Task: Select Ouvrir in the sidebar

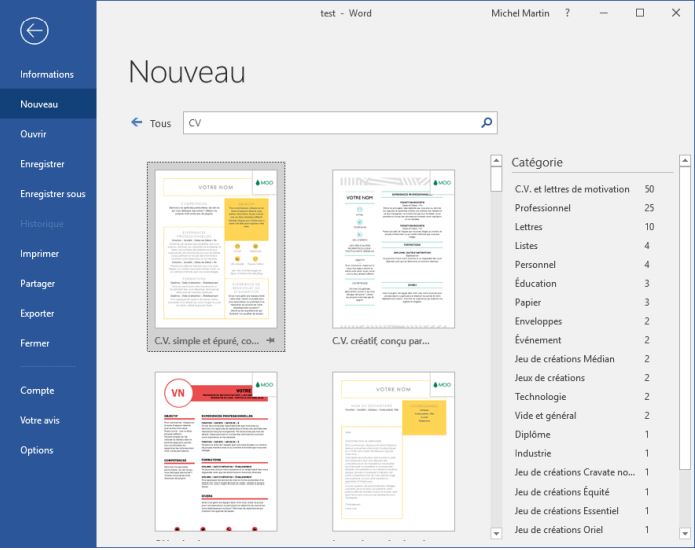Action: 34,134
